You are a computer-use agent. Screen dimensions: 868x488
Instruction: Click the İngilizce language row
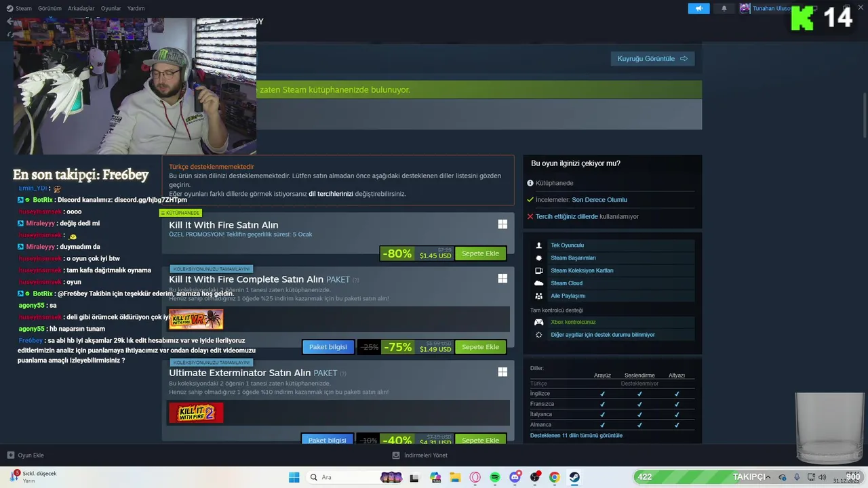coord(612,394)
